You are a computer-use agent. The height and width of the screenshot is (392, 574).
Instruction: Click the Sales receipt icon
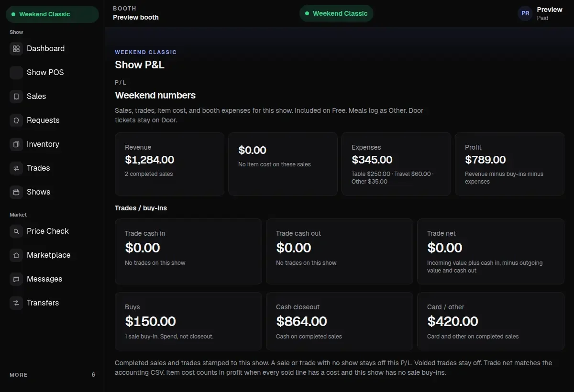click(x=16, y=97)
